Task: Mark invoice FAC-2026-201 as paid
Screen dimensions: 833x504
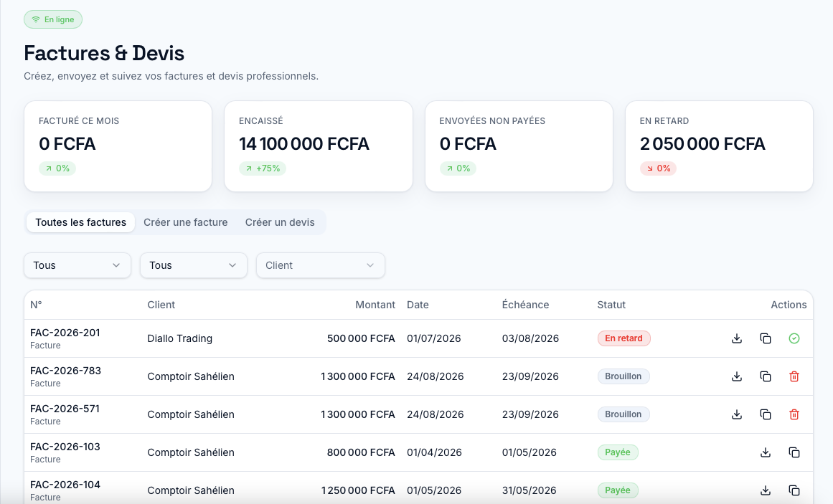Action: (794, 338)
